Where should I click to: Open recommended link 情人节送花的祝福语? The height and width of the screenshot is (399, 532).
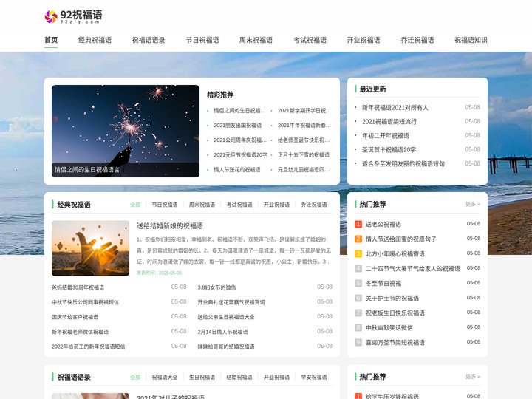[x=237, y=170]
